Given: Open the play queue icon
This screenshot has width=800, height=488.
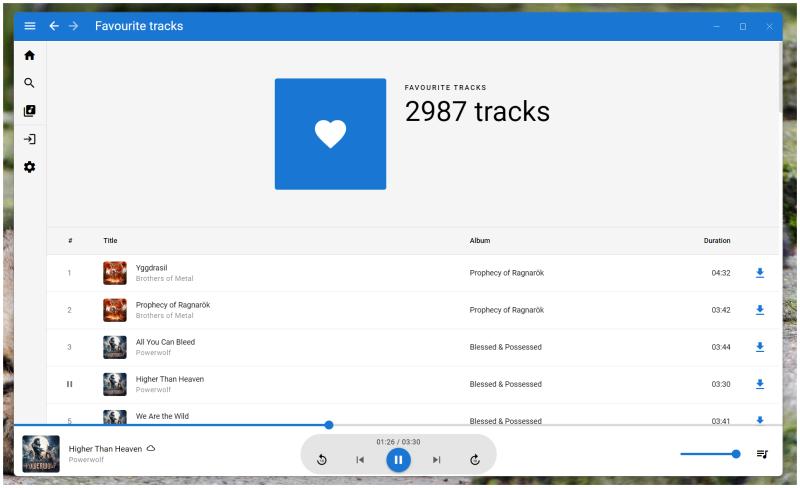Looking at the screenshot, I should pyautogui.click(x=762, y=454).
